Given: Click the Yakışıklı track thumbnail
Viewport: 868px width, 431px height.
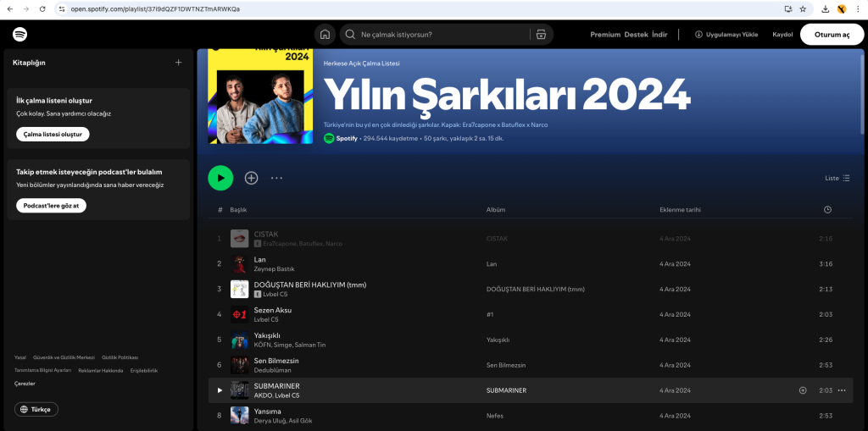Looking at the screenshot, I should click(x=239, y=340).
